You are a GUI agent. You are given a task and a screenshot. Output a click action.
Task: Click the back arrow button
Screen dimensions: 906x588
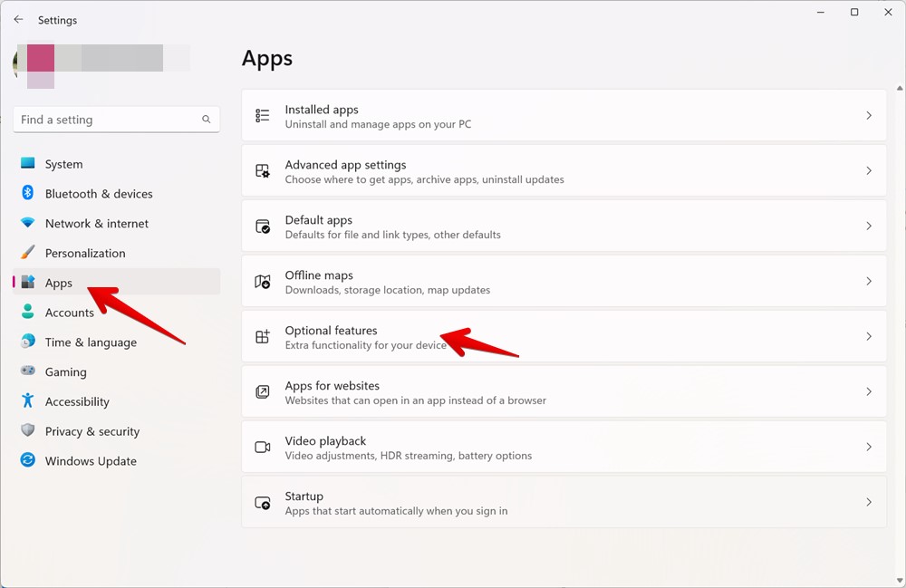18,19
